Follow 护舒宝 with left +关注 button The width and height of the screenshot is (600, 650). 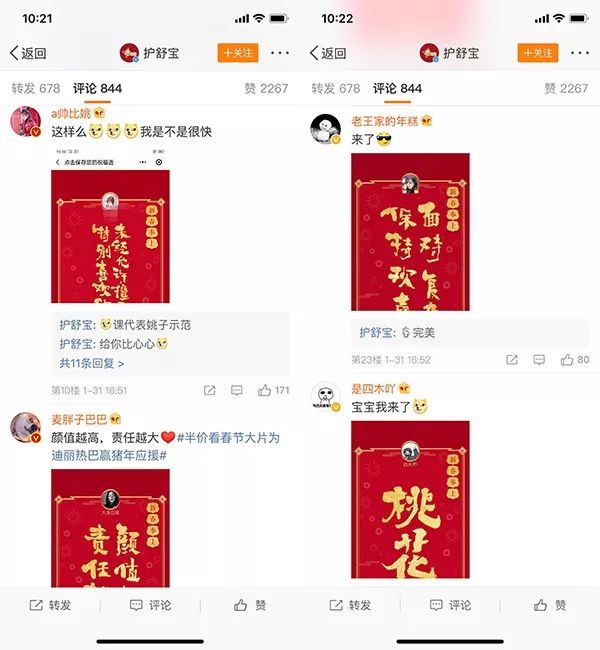(x=238, y=53)
